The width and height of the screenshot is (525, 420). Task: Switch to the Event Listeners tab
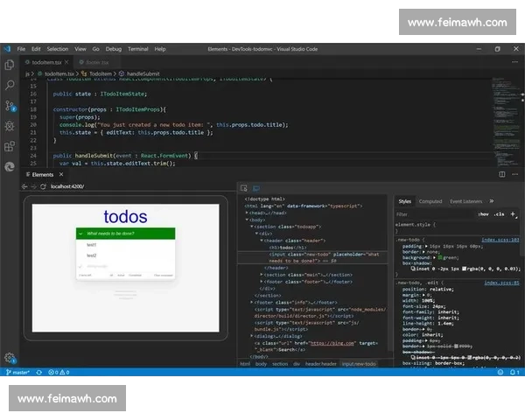466,201
